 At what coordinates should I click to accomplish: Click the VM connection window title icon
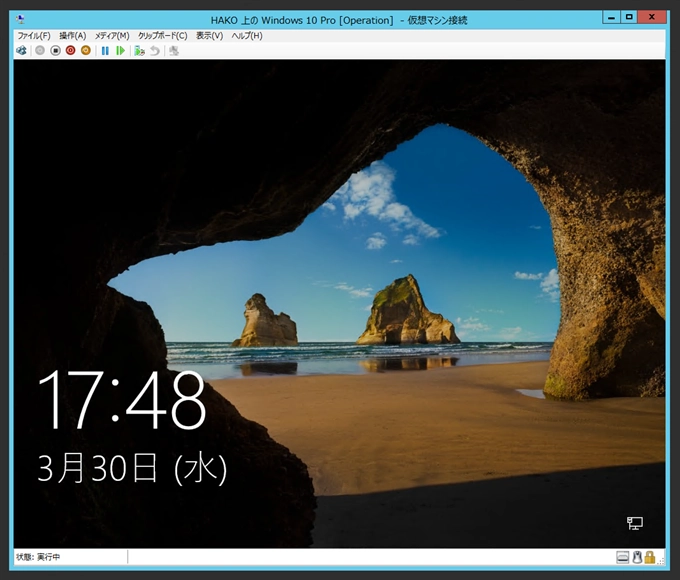[x=20, y=19]
